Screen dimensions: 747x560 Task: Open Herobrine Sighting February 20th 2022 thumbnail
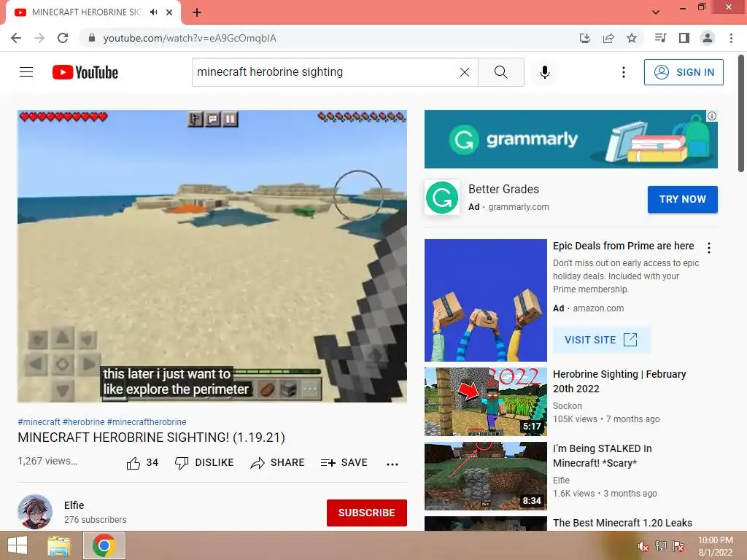(485, 402)
